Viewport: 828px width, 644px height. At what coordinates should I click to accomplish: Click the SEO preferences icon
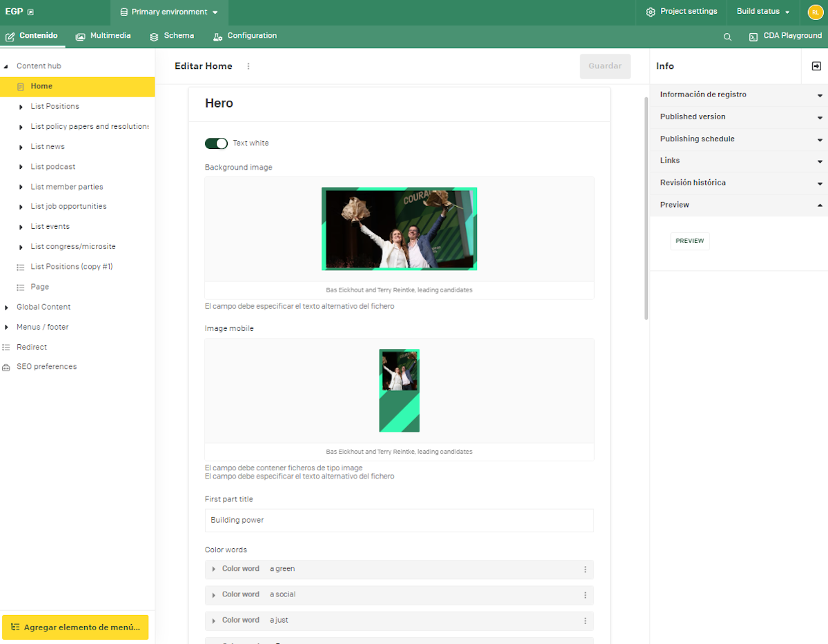6,368
